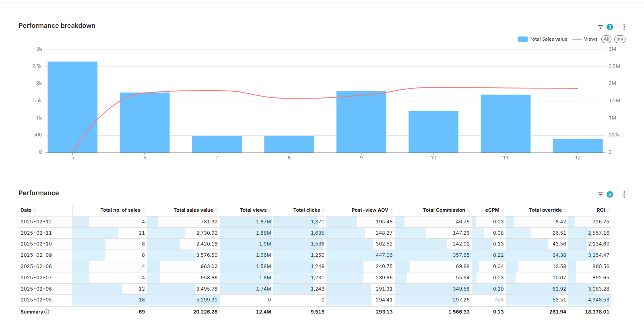
Task: Show all series with All button
Action: coord(606,39)
